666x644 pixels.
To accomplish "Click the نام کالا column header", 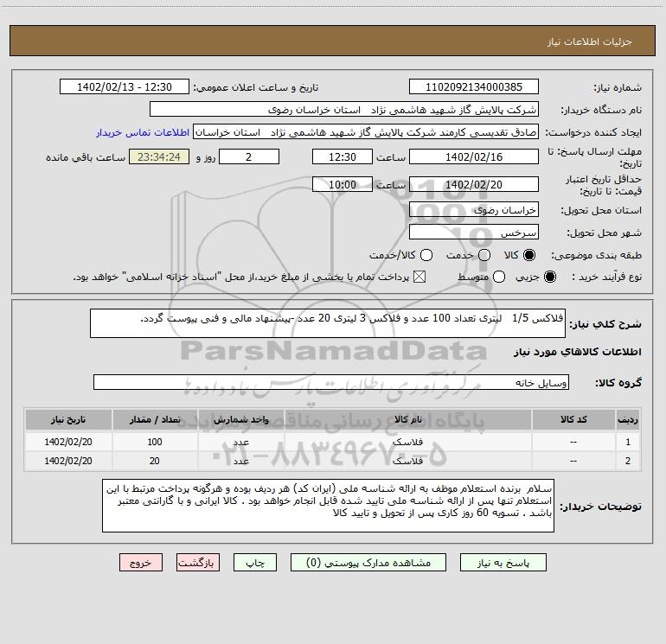I will 407,419.
